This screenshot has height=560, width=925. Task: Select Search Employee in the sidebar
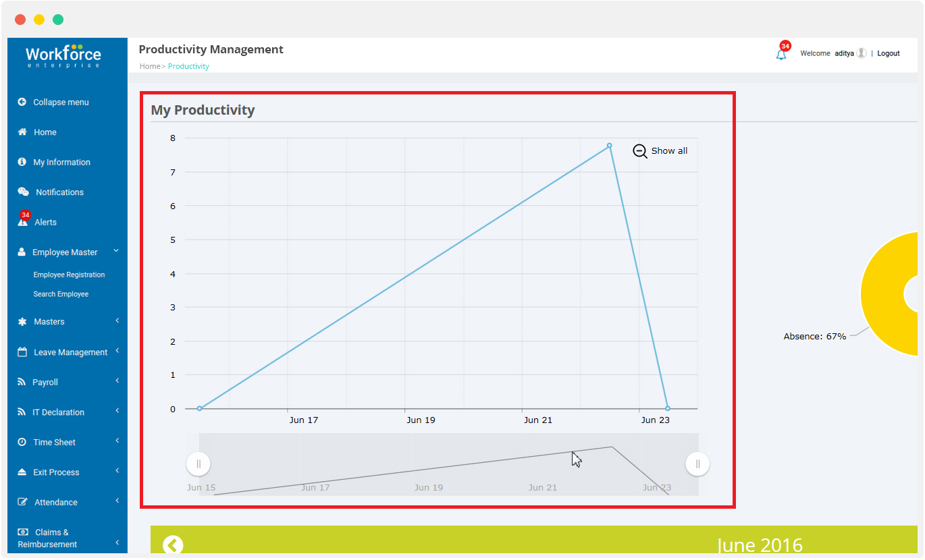[61, 293]
